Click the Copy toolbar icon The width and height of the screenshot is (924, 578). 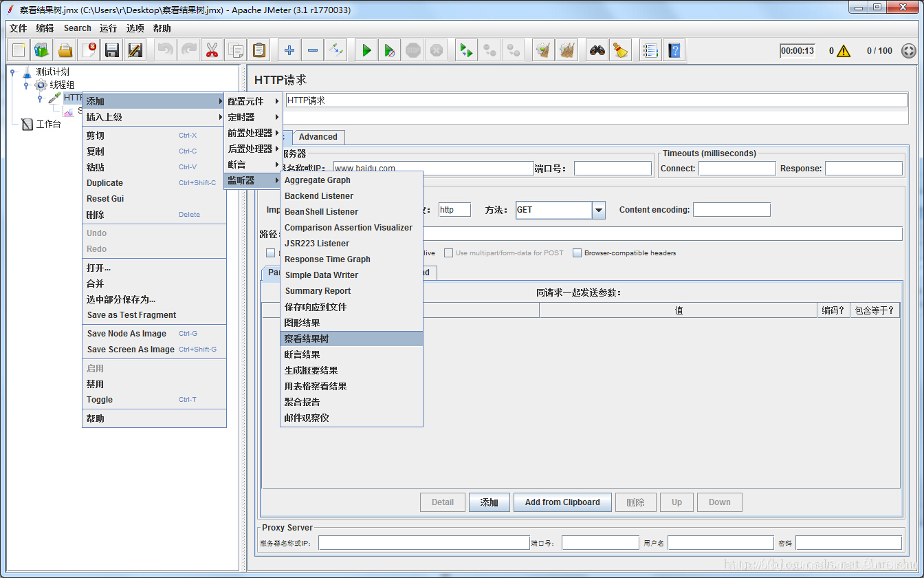pyautogui.click(x=235, y=50)
